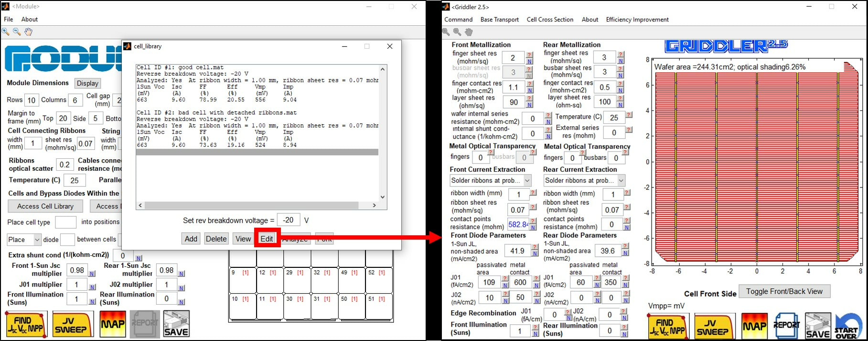Click N button beside Extra shunt cond
Viewport: 868px width, 341px height.
[x=139, y=258]
